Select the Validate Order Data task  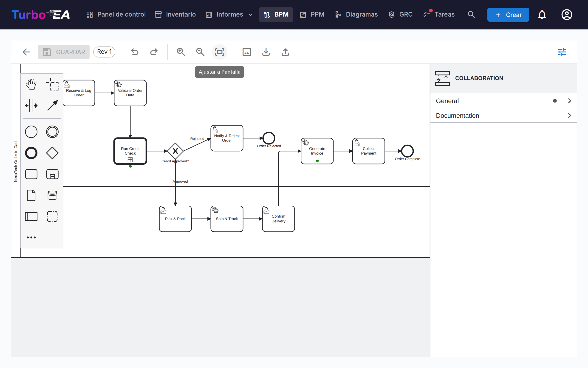coord(130,93)
